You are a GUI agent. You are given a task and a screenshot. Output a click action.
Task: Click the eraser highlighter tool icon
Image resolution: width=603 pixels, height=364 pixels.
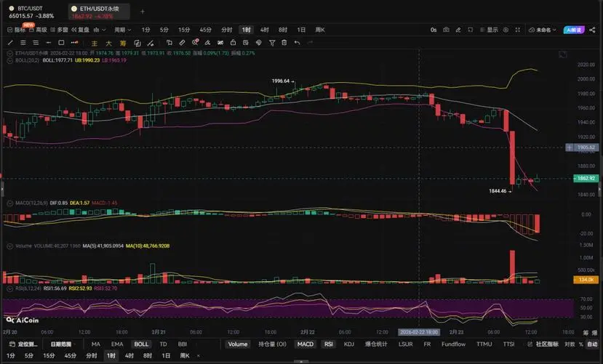pyautogui.click(x=207, y=43)
